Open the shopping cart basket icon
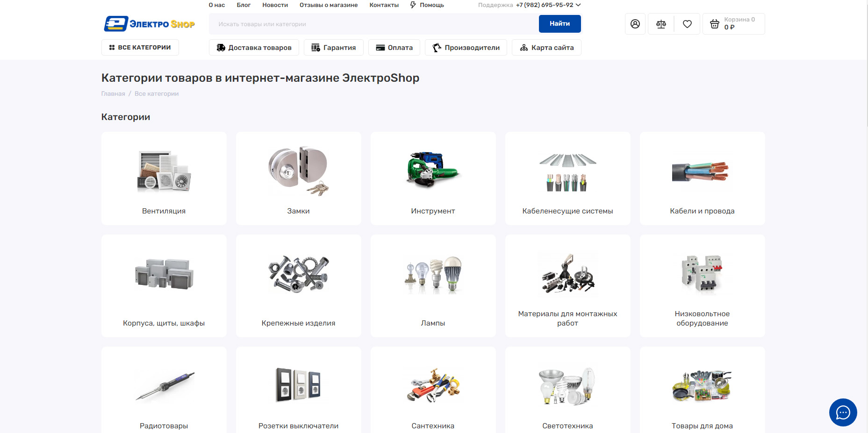The height and width of the screenshot is (433, 868). pyautogui.click(x=715, y=24)
